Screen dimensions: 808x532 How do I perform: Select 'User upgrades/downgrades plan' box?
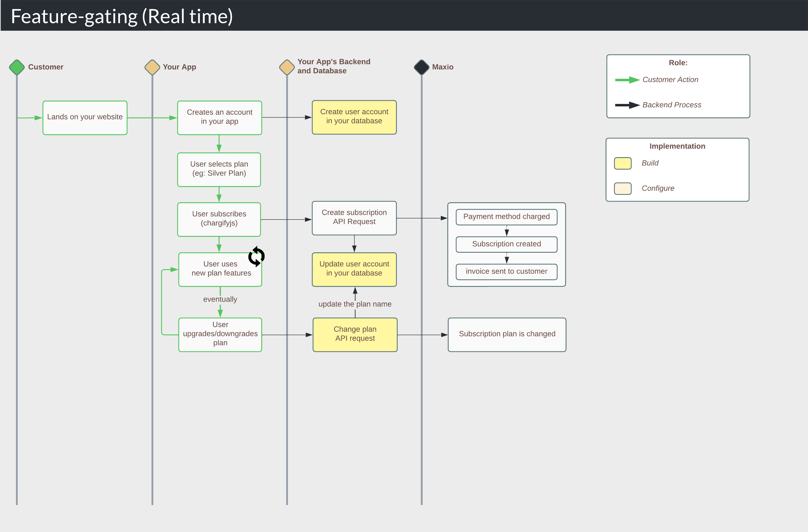click(220, 335)
